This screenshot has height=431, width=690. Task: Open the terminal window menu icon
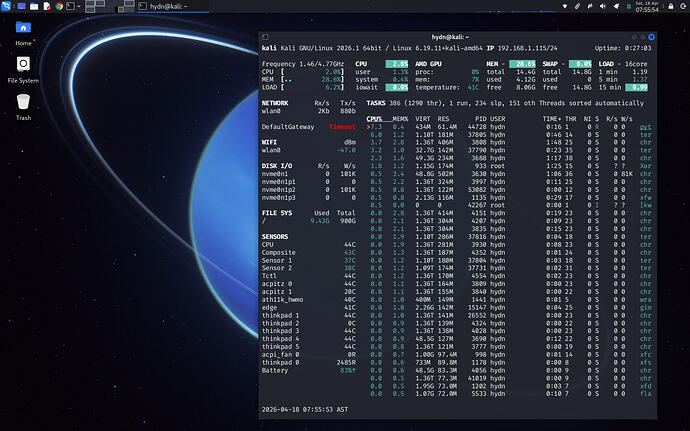(265, 37)
